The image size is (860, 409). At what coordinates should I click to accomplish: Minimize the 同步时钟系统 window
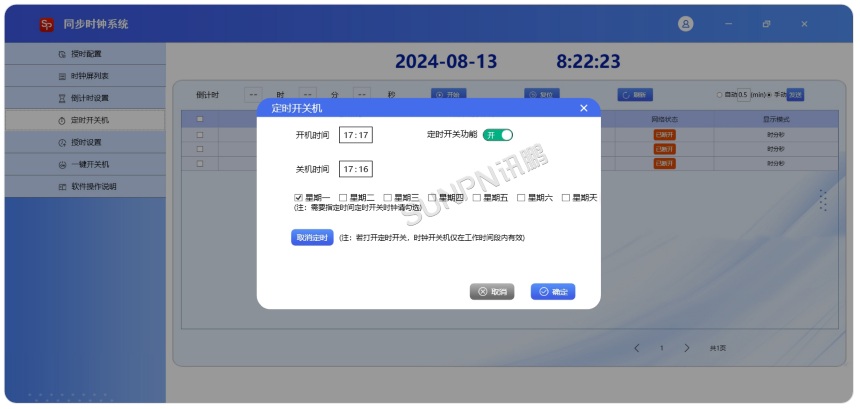click(x=728, y=24)
